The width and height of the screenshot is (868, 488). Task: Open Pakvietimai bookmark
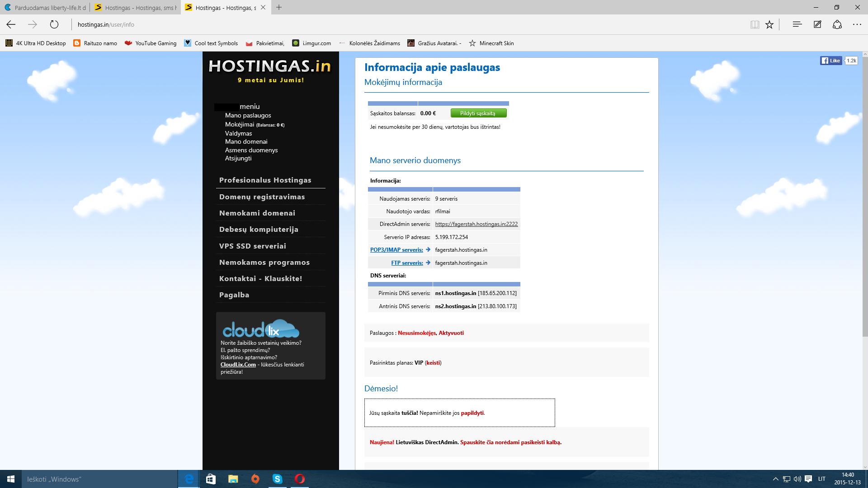tap(265, 43)
